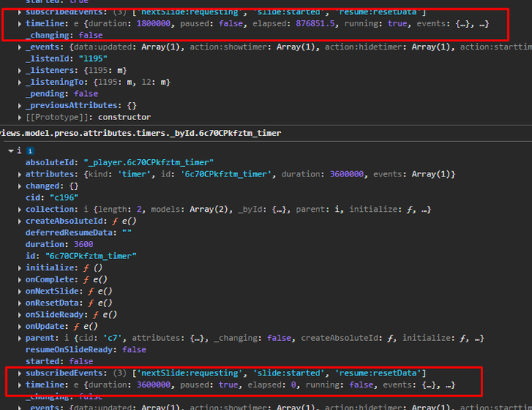Select the attributes duration value 3600000
The width and height of the screenshot is (532, 410).
346,174
